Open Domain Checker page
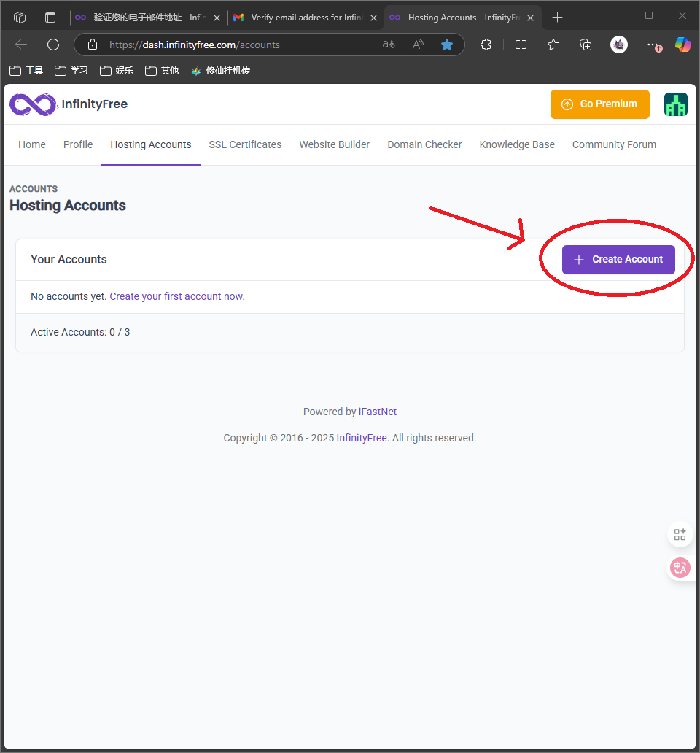Image resolution: width=700 pixels, height=753 pixels. [x=424, y=144]
